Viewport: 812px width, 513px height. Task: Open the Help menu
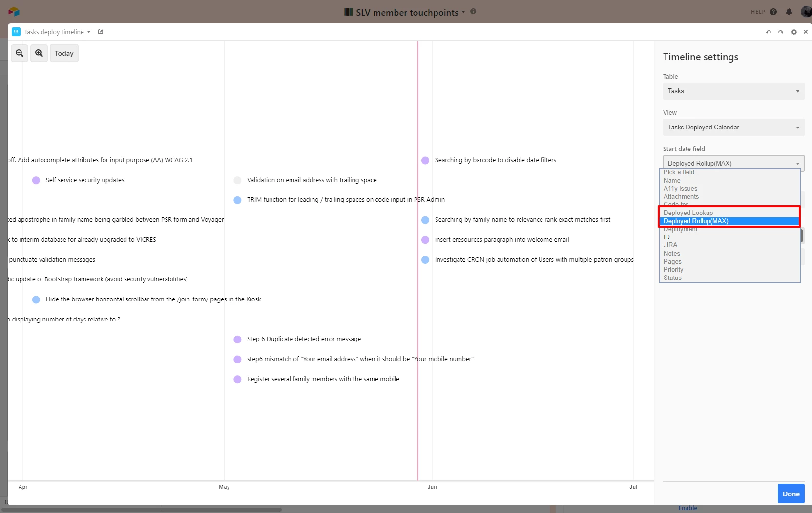pos(764,12)
